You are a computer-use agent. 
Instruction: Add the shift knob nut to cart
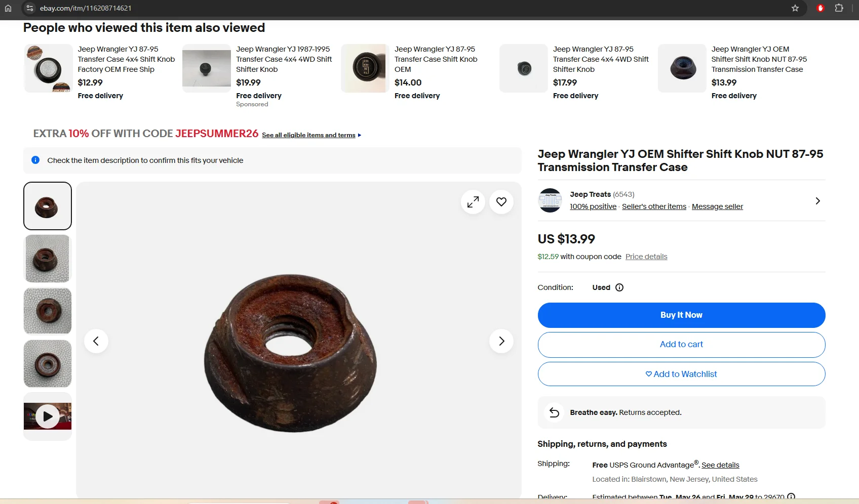click(x=681, y=345)
